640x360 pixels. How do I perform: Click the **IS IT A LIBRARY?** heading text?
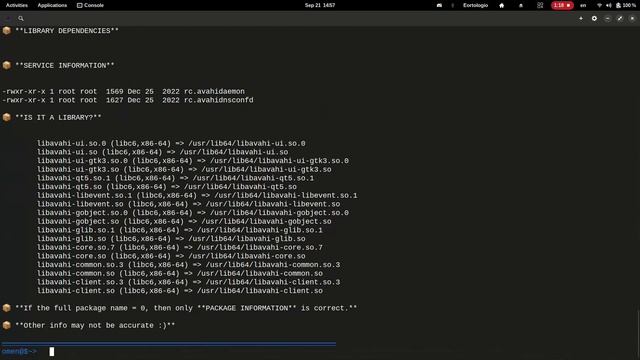coord(58,118)
